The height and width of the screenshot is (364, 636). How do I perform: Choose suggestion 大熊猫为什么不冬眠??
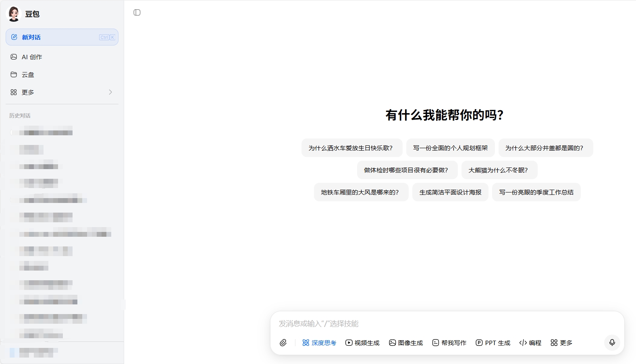click(x=499, y=170)
